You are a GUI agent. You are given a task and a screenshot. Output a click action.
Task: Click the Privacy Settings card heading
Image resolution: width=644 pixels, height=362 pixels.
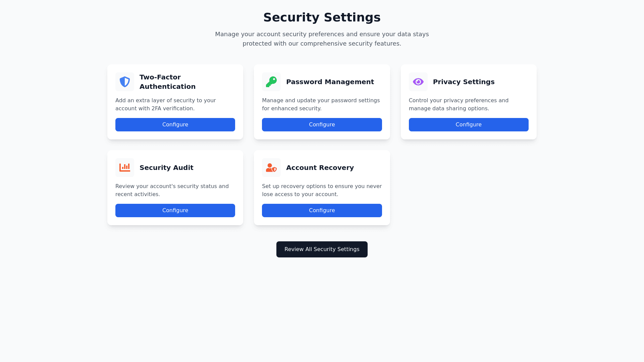point(464,82)
